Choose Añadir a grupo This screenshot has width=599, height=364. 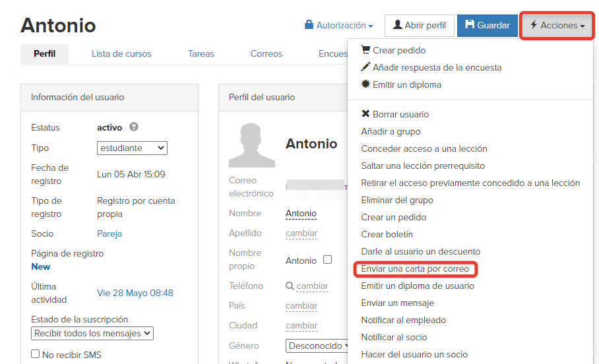[391, 131]
